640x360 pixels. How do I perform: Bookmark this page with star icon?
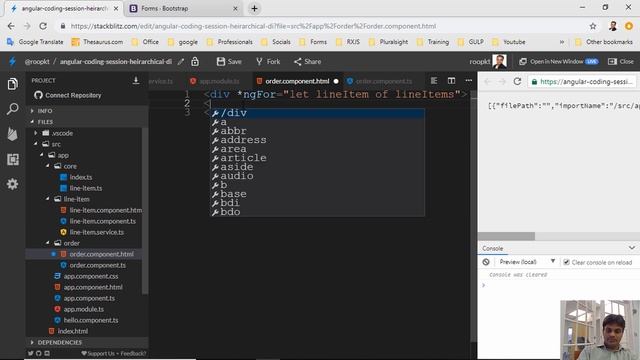pyautogui.click(x=593, y=26)
